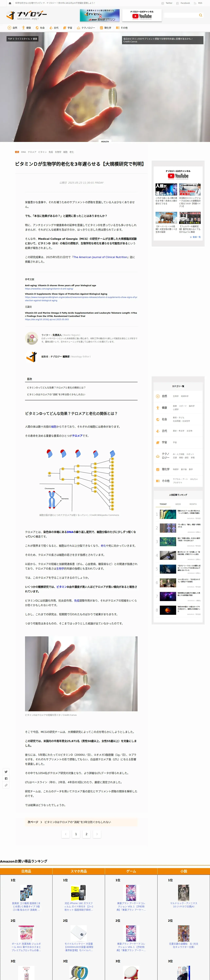210x980 pixels.
Task: Click the 健康 person icon in category list
Action: pos(158,408)
